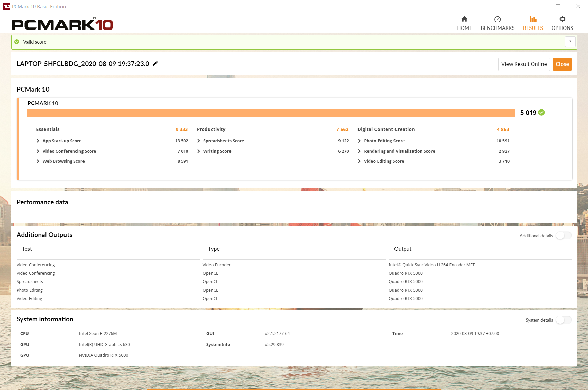The height and width of the screenshot is (390, 588).
Task: Click the Digital Content Creation score 4 863
Action: click(503, 129)
